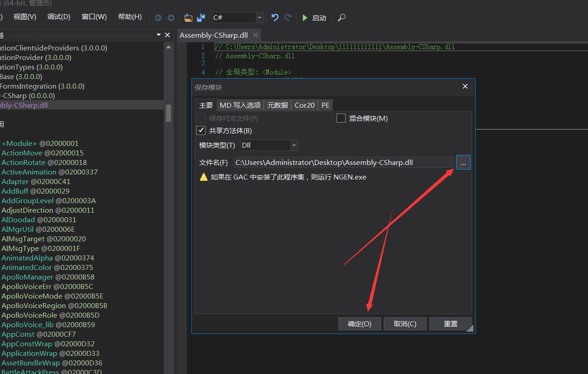588x374 pixels.
Task: Select AIDoodad @02000031 in the tree
Action: [x=39, y=219]
